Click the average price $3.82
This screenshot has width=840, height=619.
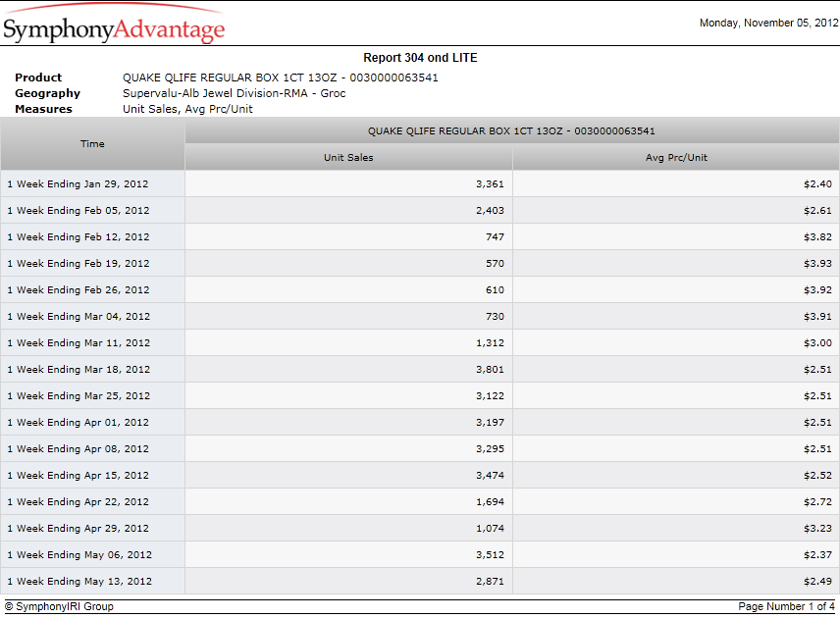[x=817, y=237]
